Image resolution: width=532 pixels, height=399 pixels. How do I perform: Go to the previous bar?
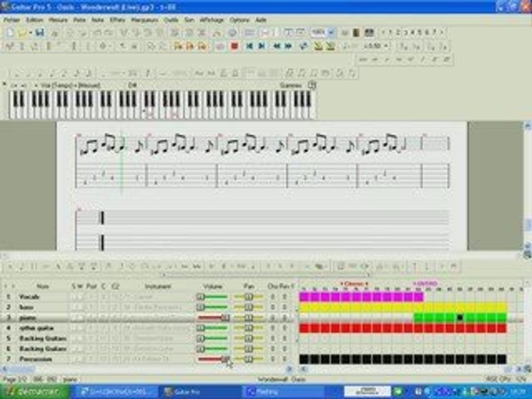pyautogui.click(x=277, y=46)
